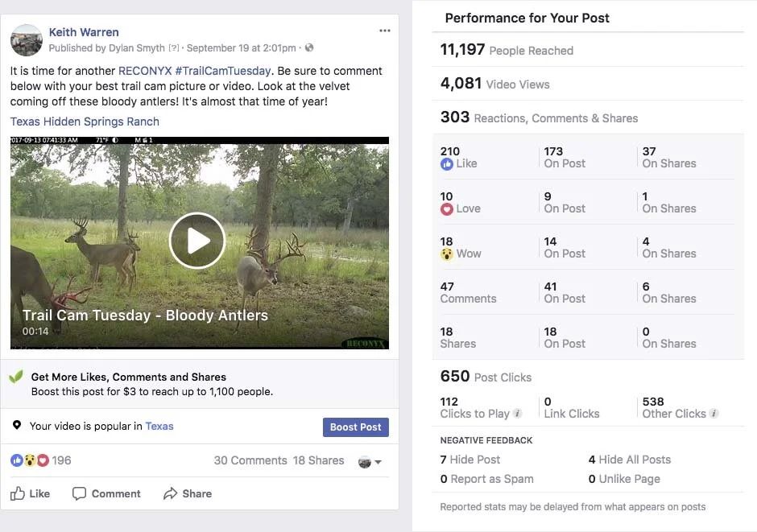
Task: Open the Texas location link
Action: 159,427
